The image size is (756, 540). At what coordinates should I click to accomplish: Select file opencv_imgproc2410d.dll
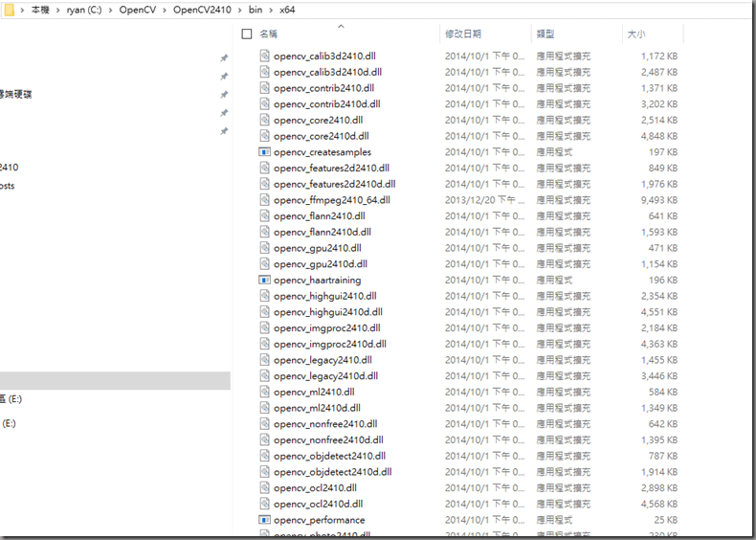click(x=330, y=344)
